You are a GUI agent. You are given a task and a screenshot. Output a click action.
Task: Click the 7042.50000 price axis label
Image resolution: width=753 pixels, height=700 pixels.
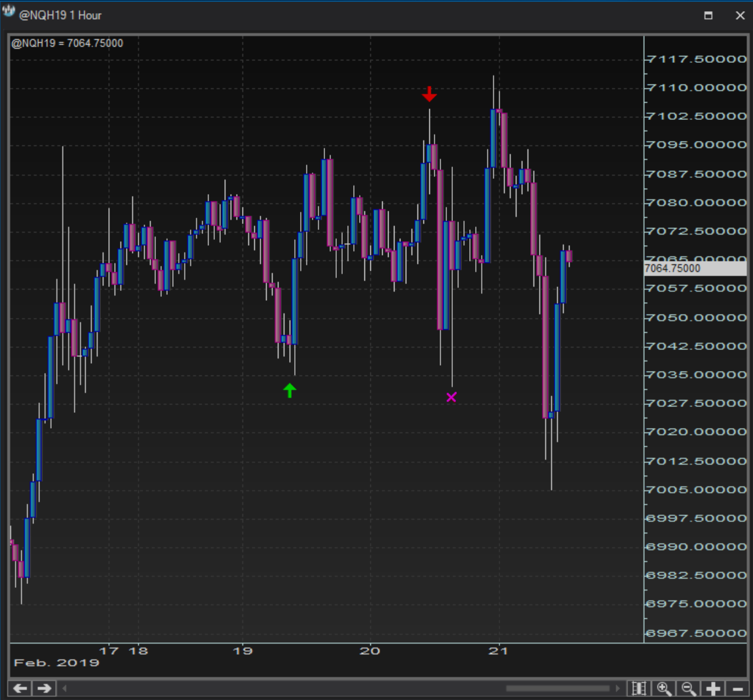[x=697, y=346]
